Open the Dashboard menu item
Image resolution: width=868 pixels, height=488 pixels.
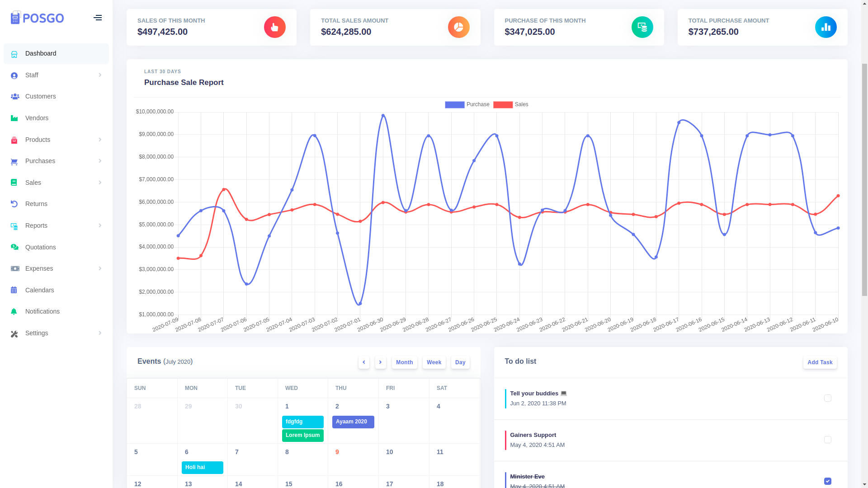point(56,53)
